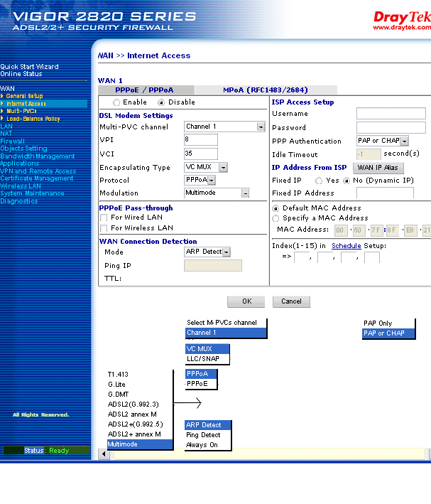The width and height of the screenshot is (431, 504).
Task: Click the arrow beside Multi-PVCs
Action: (x=2, y=111)
